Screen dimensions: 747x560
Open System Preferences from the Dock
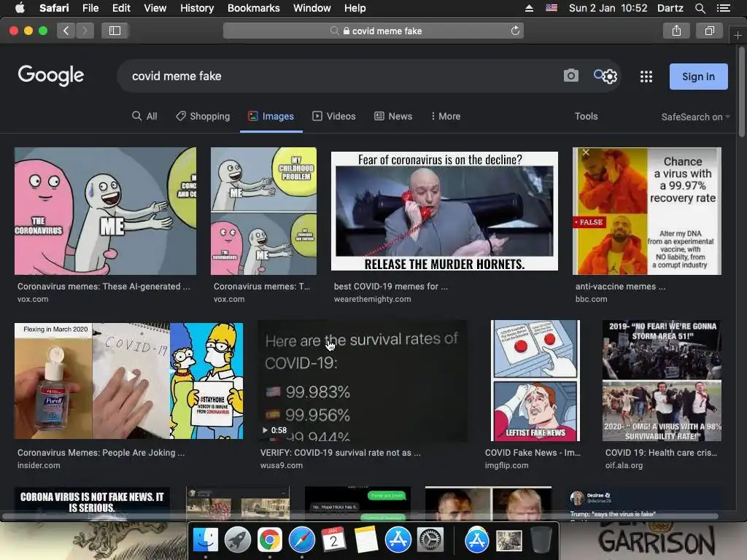click(x=430, y=540)
